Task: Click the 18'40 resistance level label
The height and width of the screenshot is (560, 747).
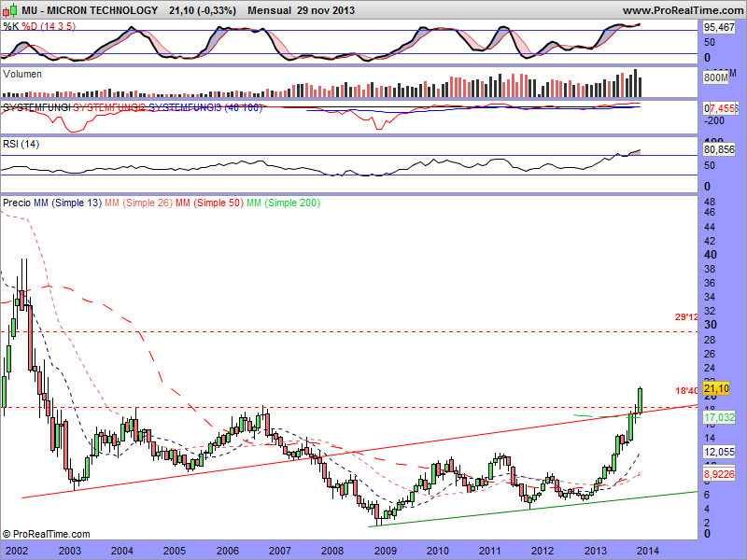Action: [686, 391]
